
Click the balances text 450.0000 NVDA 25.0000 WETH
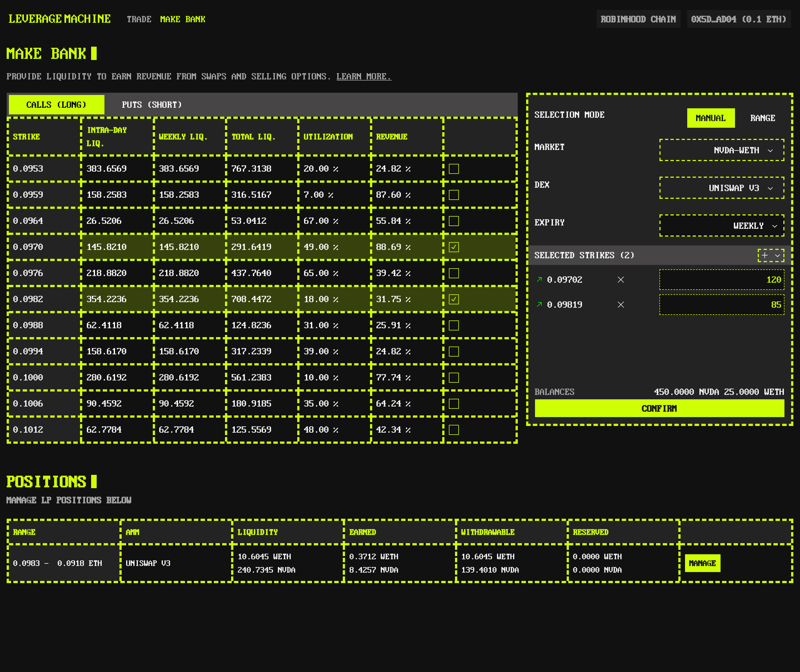pyautogui.click(x=719, y=392)
